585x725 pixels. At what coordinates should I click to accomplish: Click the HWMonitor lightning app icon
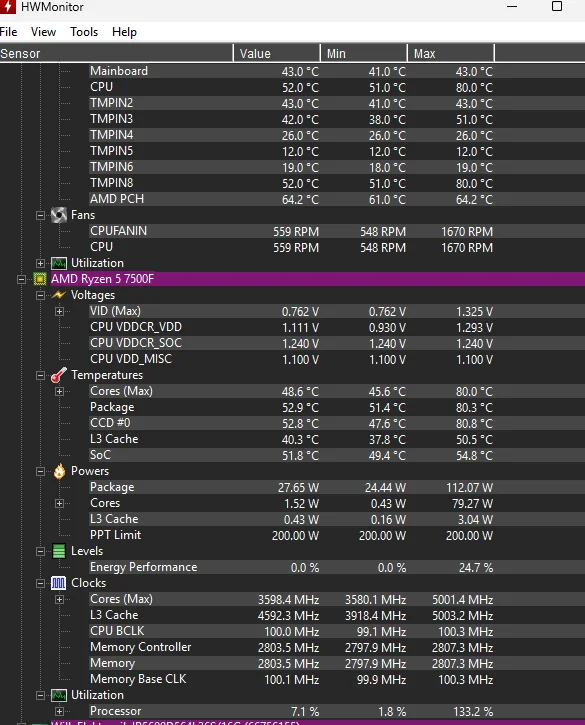[7, 6]
